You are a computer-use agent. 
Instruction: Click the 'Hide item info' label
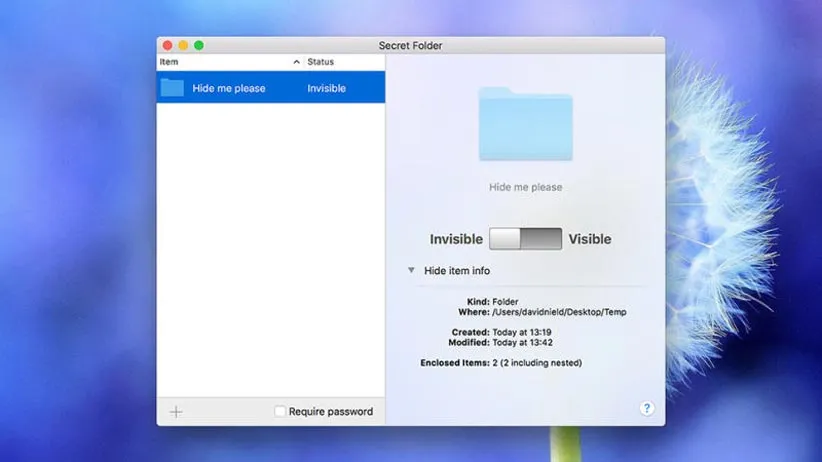457,271
